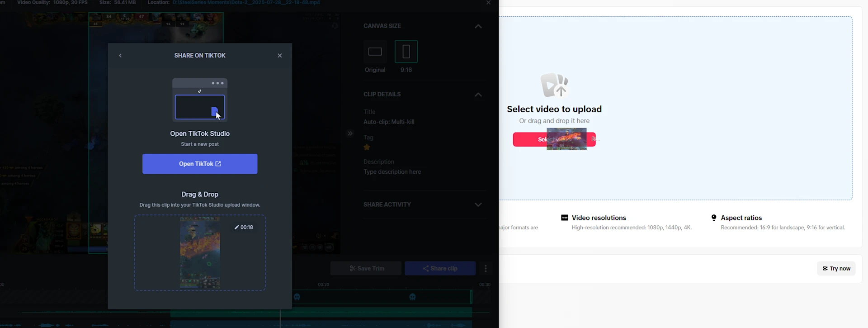Image resolution: width=868 pixels, height=328 pixels.
Task: Select the clip thumbnail in Drag & Drop area
Action: click(200, 252)
